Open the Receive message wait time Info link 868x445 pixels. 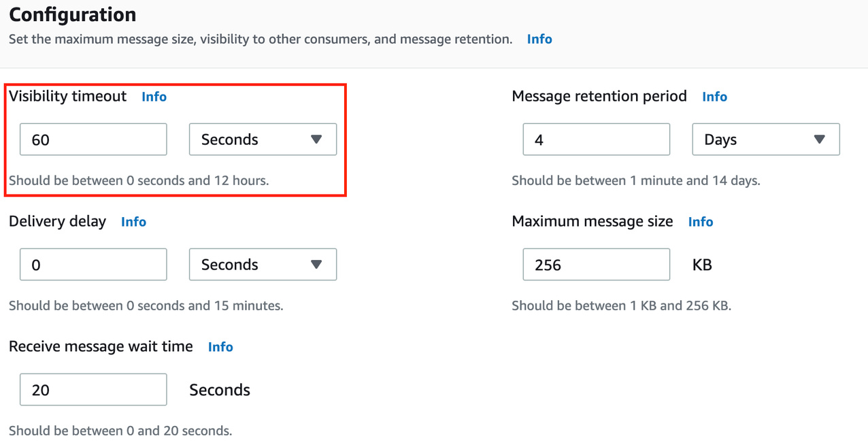click(x=220, y=347)
